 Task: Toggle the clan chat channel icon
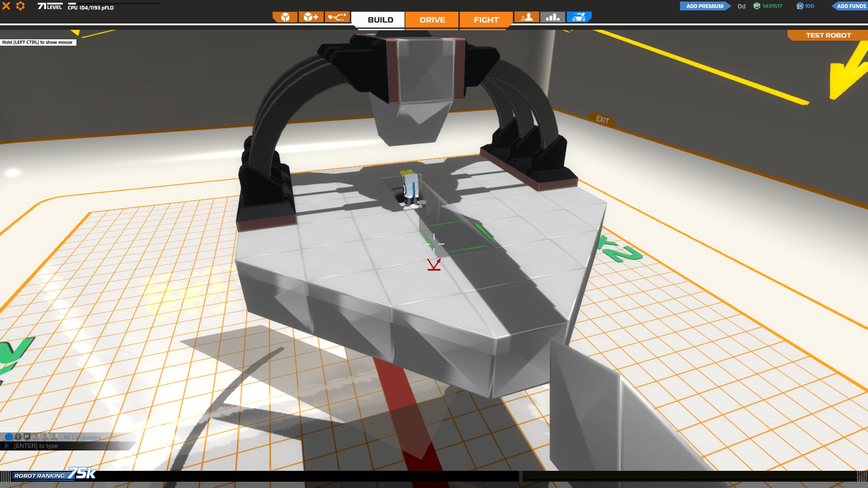(18, 437)
